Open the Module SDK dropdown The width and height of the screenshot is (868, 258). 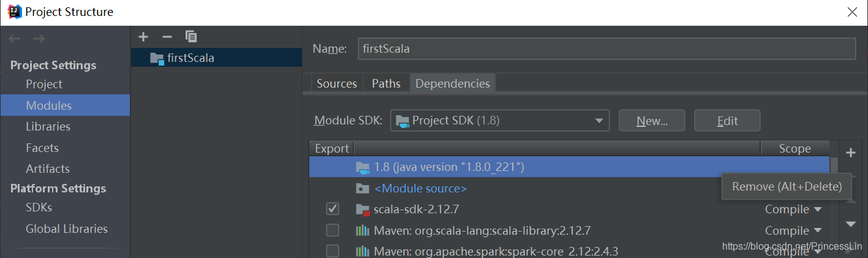coord(499,121)
